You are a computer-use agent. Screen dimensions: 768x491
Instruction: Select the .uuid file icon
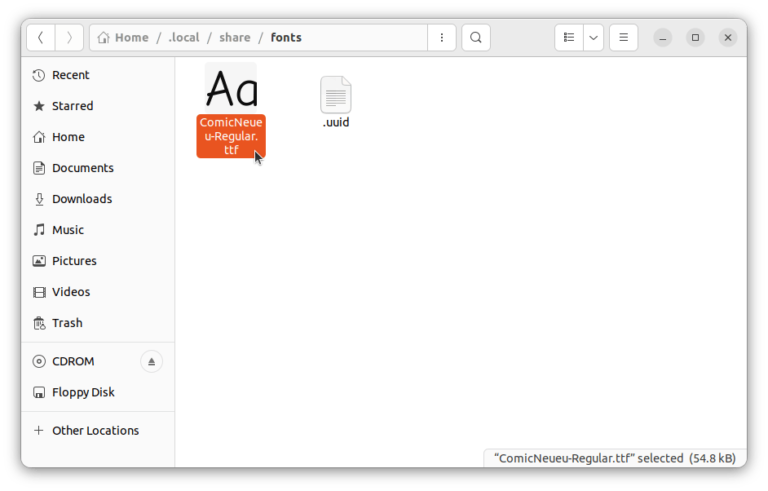(336, 97)
